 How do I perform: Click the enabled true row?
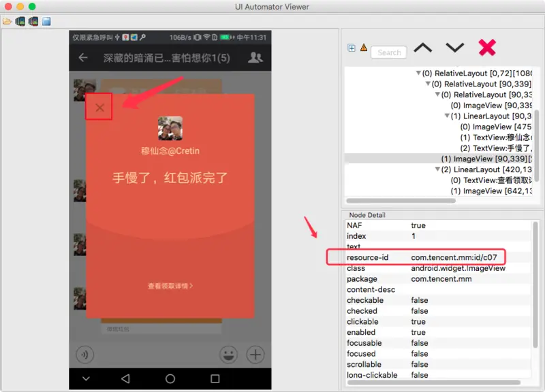(x=439, y=332)
